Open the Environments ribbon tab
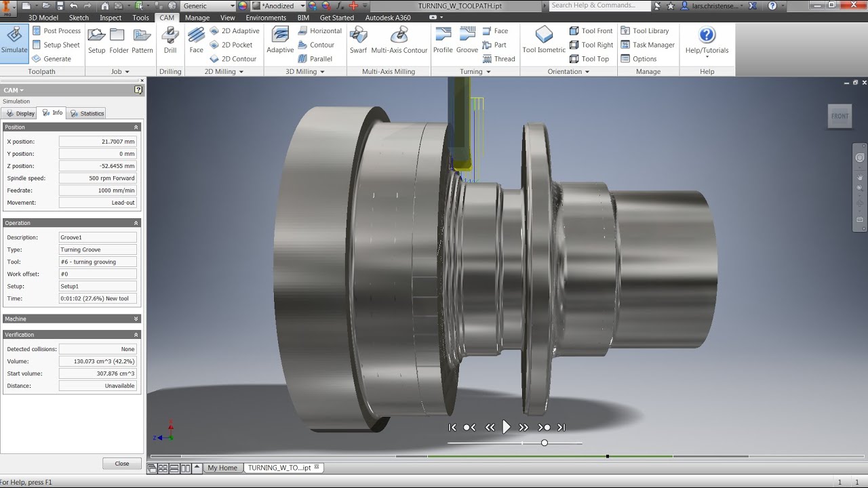 point(266,18)
